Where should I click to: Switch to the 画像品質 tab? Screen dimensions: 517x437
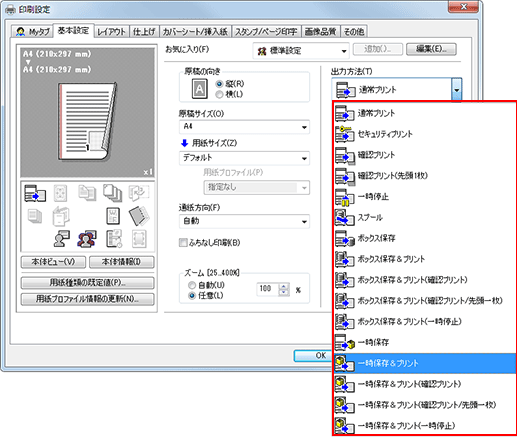[320, 32]
